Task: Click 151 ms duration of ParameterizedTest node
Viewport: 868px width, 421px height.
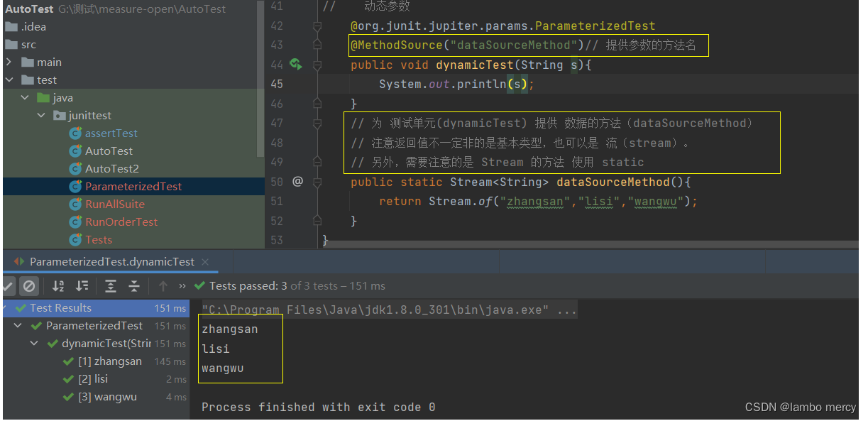Action: click(x=170, y=326)
